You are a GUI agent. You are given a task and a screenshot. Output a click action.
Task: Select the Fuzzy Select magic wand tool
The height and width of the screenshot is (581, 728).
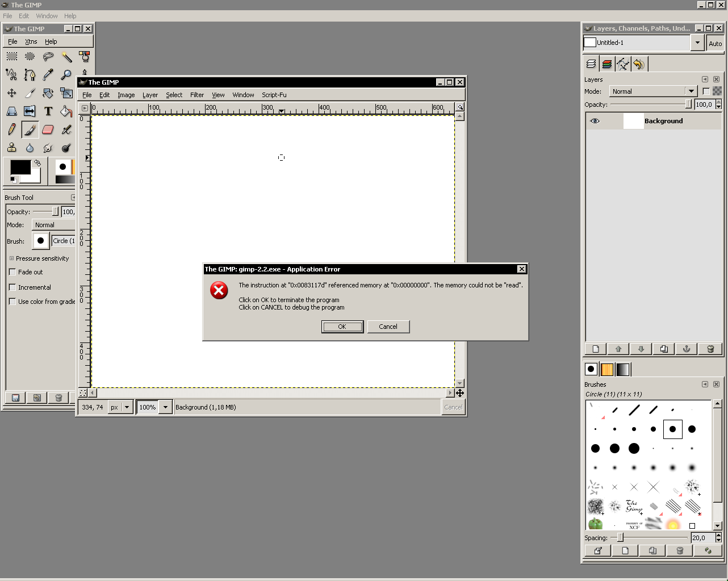click(x=66, y=56)
